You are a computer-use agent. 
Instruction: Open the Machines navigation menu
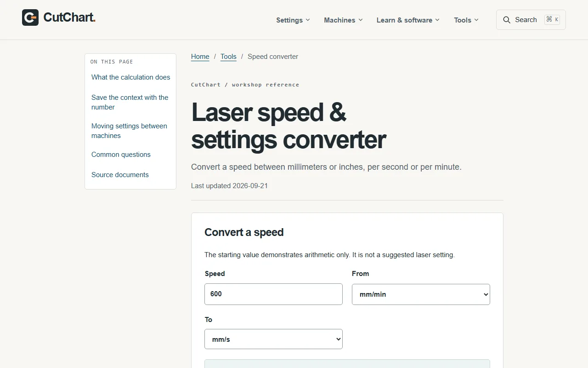(x=343, y=20)
